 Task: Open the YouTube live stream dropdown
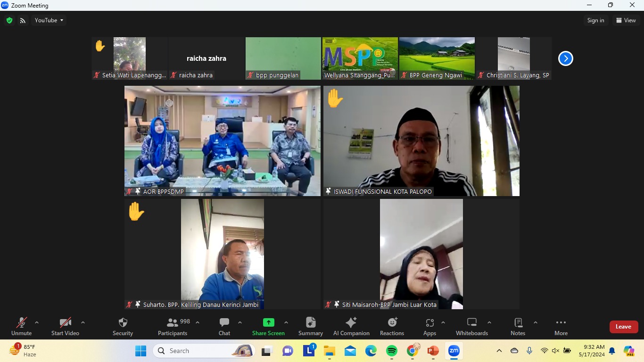49,20
